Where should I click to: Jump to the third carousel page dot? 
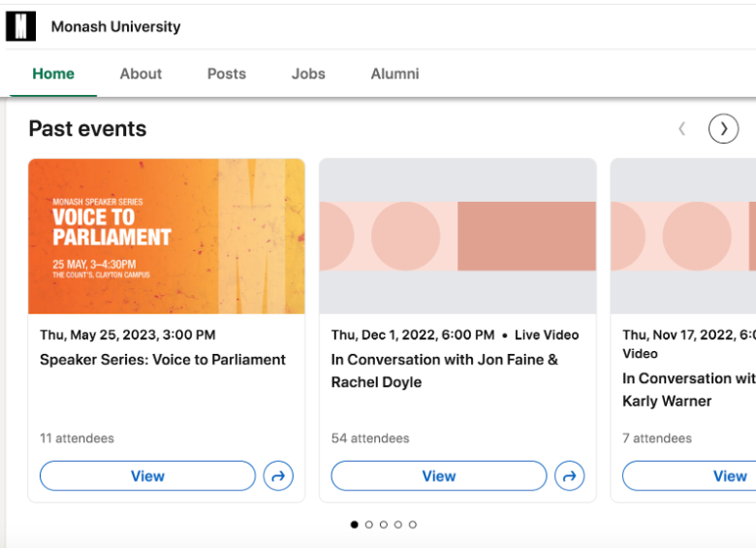(383, 525)
